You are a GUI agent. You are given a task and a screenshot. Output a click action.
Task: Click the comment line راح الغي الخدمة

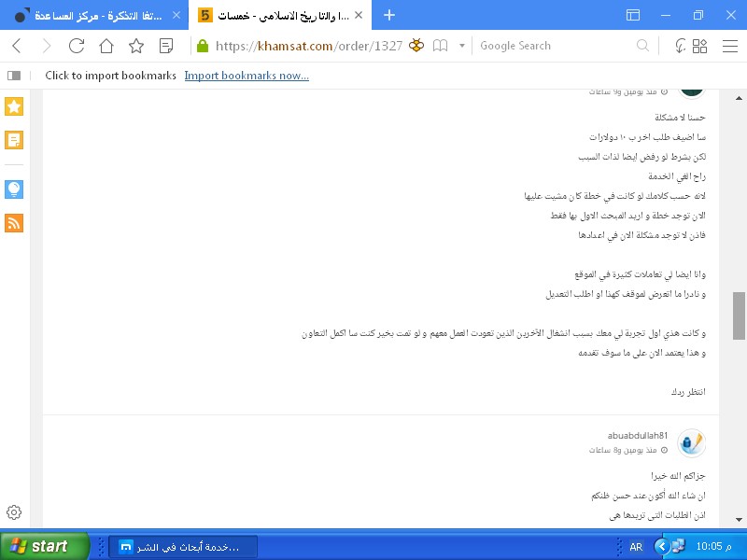[x=676, y=176]
